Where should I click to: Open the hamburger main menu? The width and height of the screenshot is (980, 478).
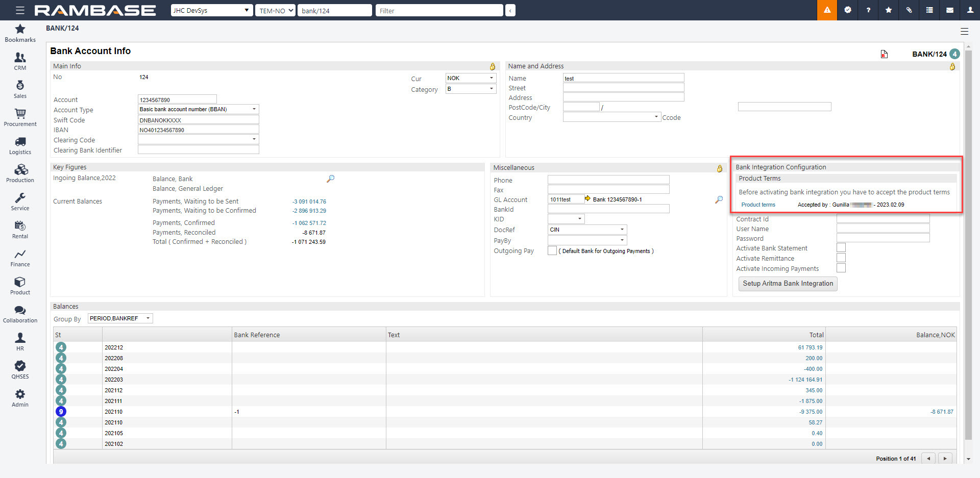coord(20,10)
